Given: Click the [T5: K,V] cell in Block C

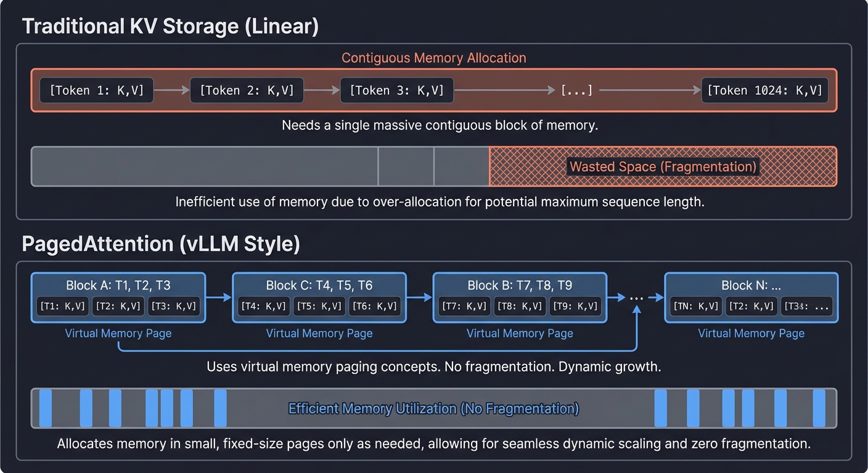Looking at the screenshot, I should 318,306.
